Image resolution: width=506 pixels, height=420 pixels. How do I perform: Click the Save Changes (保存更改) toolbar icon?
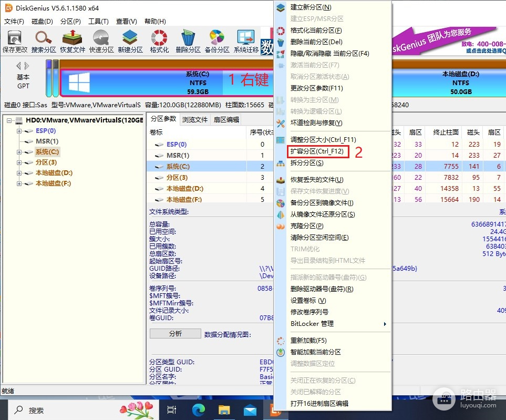15,42
